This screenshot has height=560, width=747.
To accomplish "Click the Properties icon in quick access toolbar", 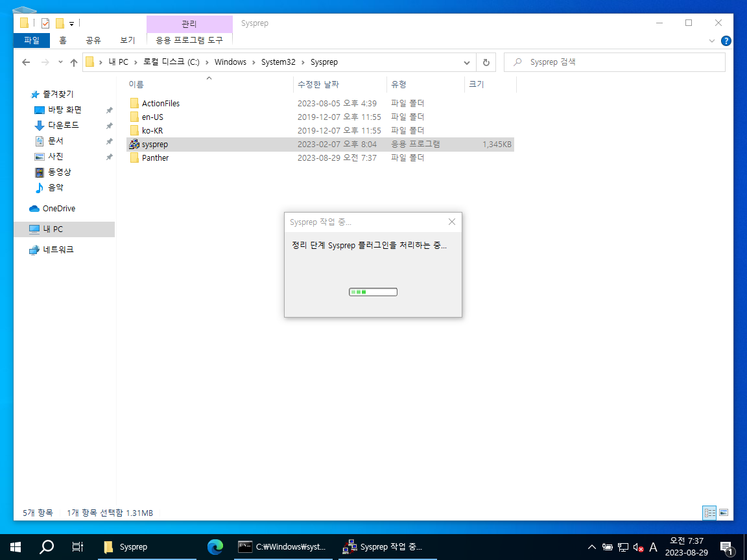I will pyautogui.click(x=45, y=23).
